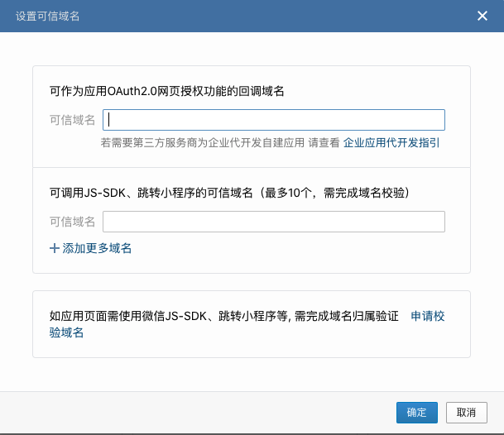Focus the OAuth2.0 回调域名 input field

click(274, 120)
